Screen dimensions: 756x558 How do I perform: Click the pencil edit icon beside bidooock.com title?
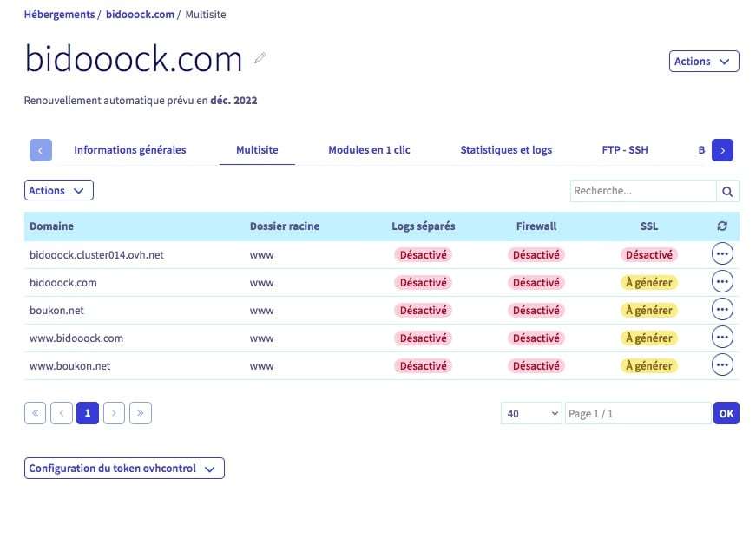260,58
